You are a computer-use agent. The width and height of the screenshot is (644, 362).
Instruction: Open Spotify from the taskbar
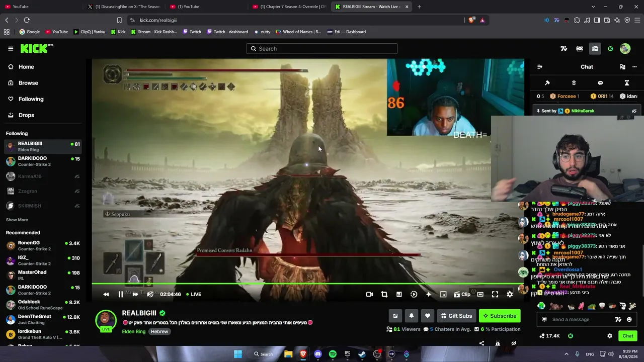coord(333,354)
